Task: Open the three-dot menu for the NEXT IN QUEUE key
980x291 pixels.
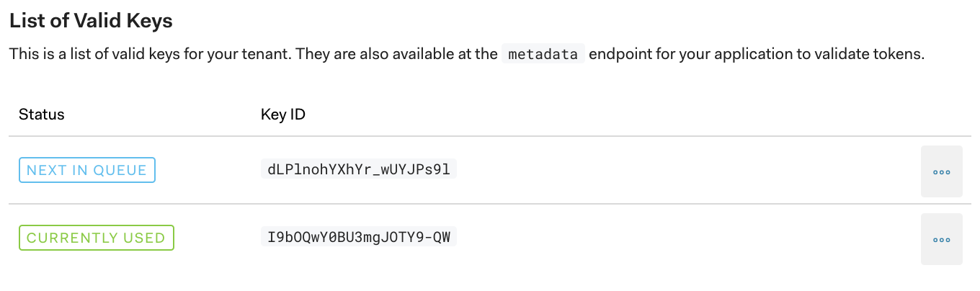Action: pos(941,171)
